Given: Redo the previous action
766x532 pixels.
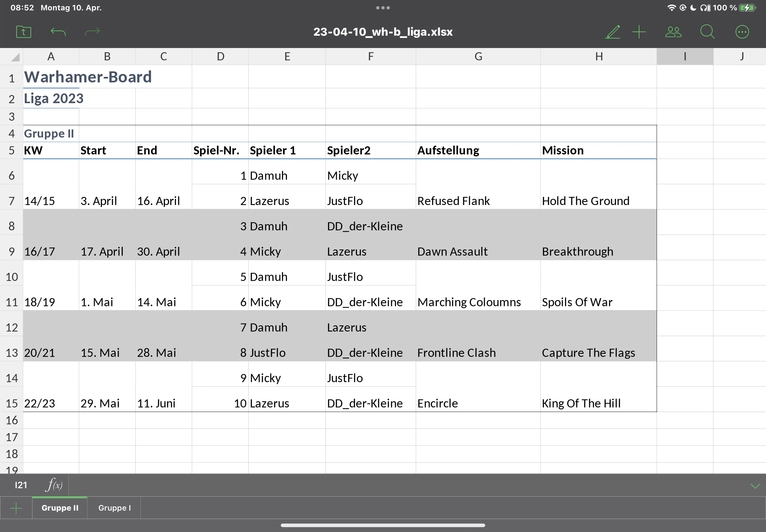Looking at the screenshot, I should 93,32.
